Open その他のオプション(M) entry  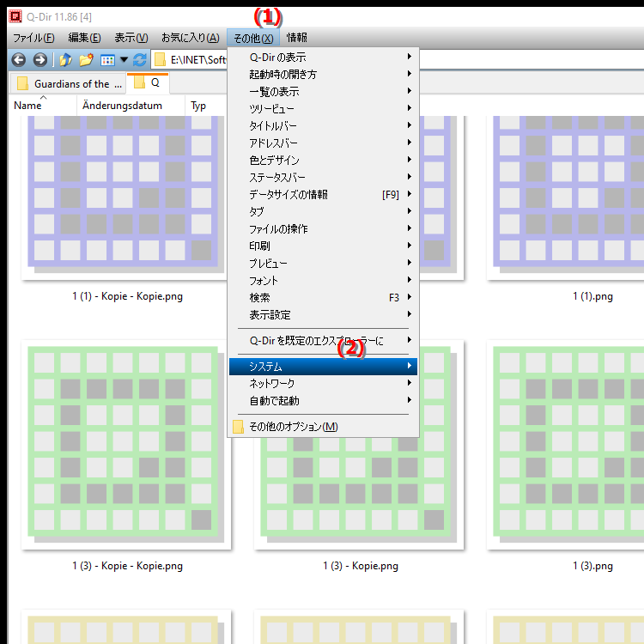[323, 427]
